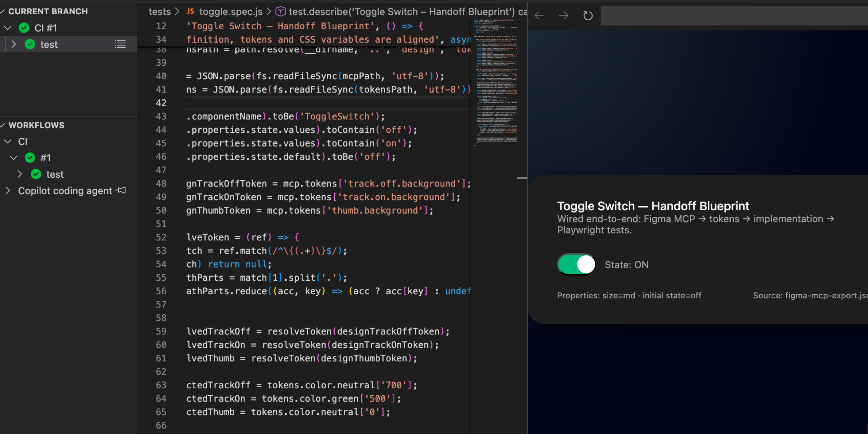Click the browser forward arrow
Image resolution: width=868 pixels, height=434 pixels.
pos(564,16)
